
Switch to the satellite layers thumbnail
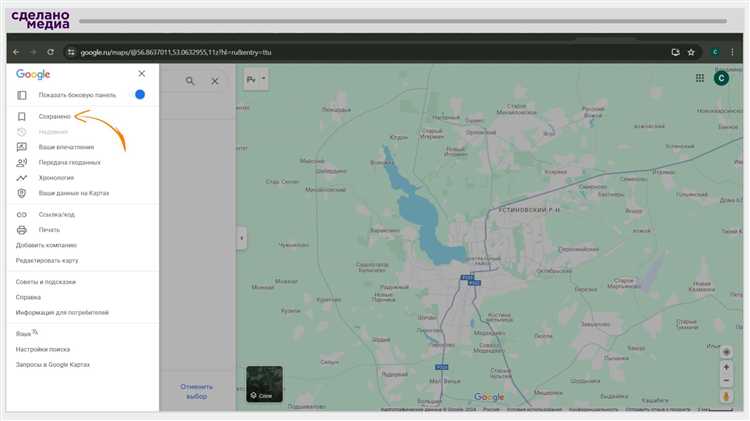tap(265, 384)
